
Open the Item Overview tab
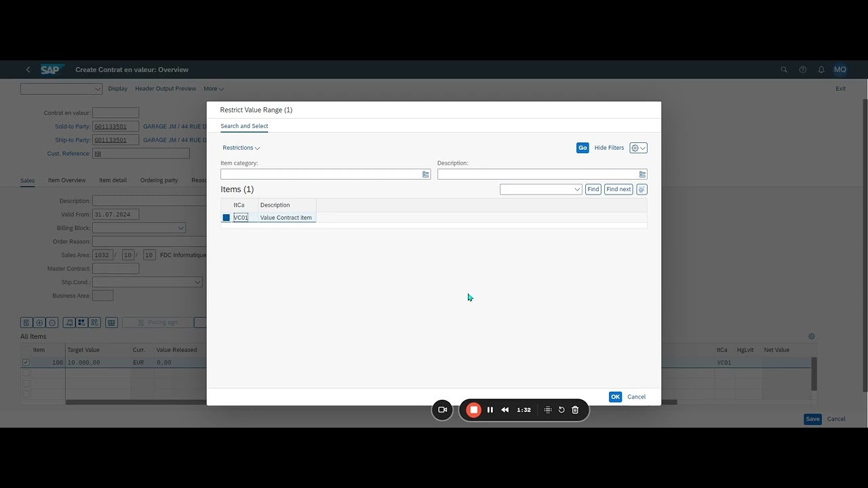67,180
